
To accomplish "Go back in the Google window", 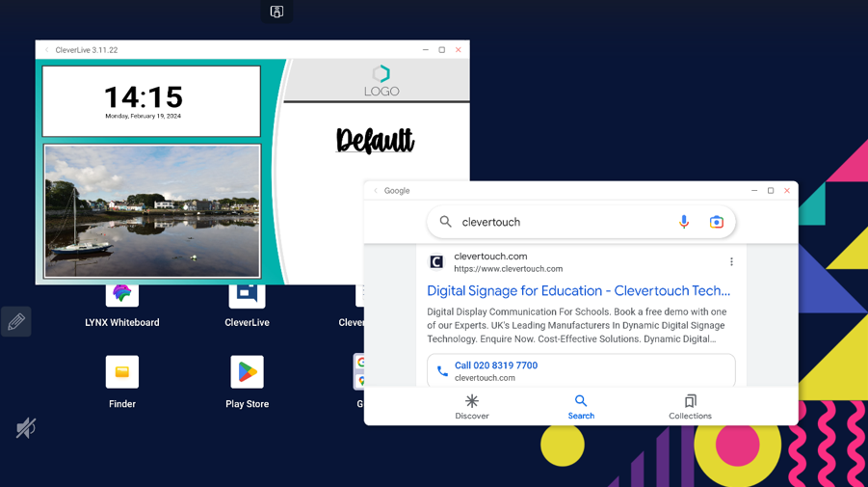I will tap(376, 191).
